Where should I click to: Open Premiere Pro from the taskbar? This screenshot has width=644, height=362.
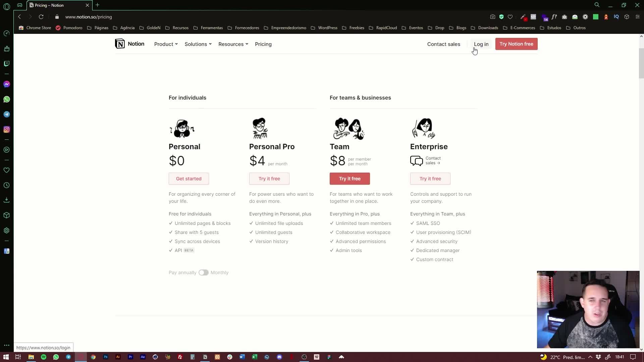130,357
